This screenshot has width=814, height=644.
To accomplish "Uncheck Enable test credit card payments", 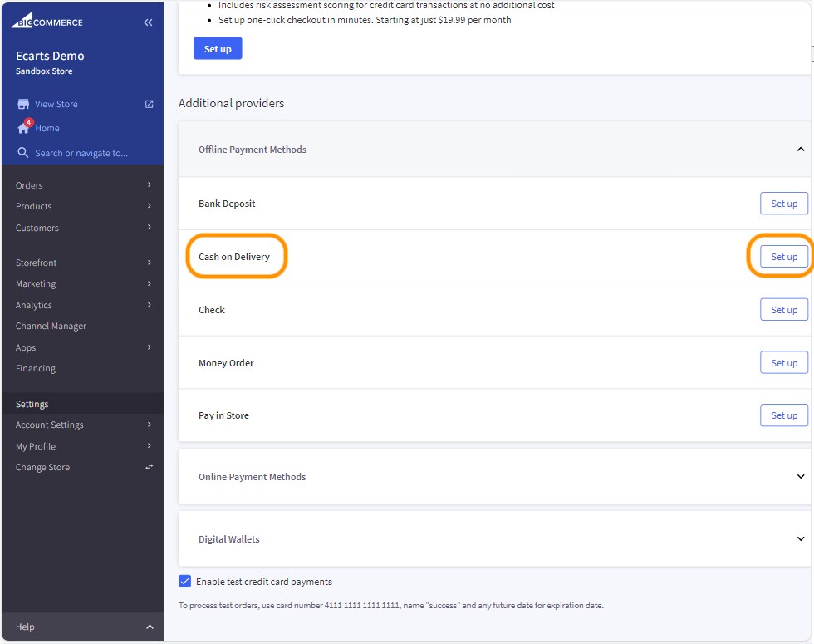I will coord(184,581).
